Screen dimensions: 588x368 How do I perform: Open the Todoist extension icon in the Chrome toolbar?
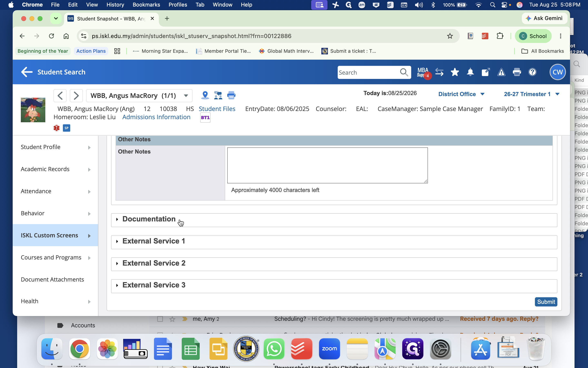click(485, 36)
